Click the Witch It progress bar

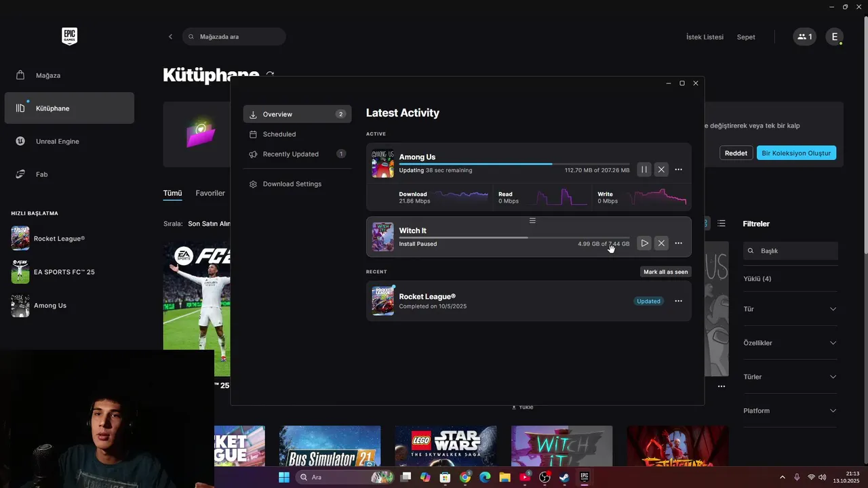pos(514,237)
